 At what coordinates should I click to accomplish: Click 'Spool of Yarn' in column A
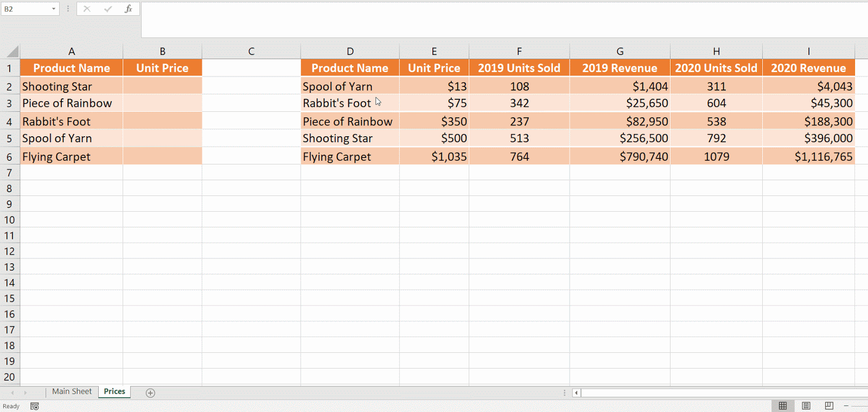click(x=72, y=138)
